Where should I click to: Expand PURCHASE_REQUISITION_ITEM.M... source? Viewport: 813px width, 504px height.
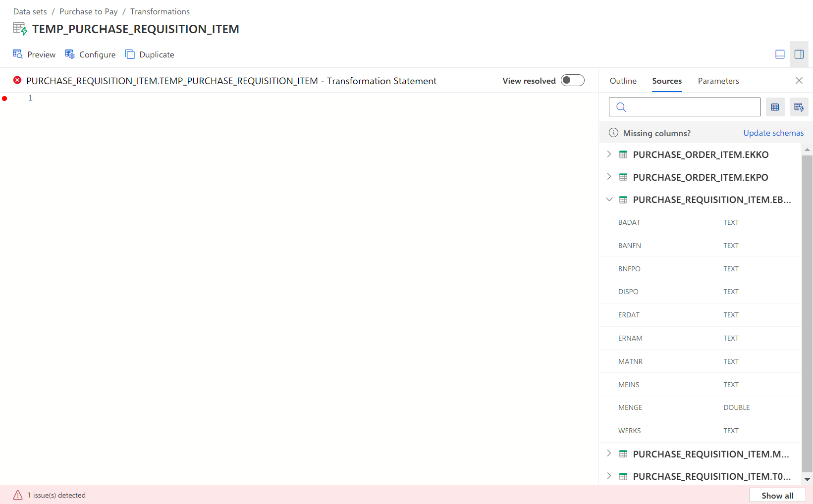point(609,454)
